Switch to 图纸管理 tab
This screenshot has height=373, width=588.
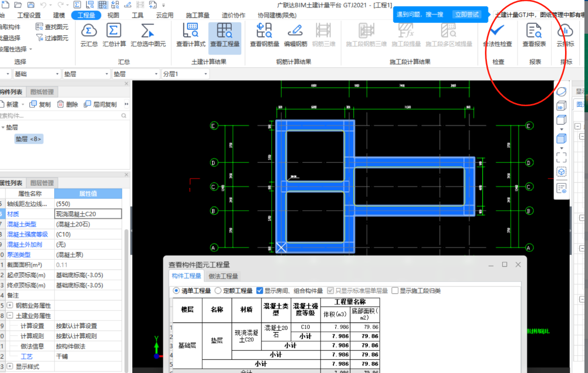click(x=42, y=92)
